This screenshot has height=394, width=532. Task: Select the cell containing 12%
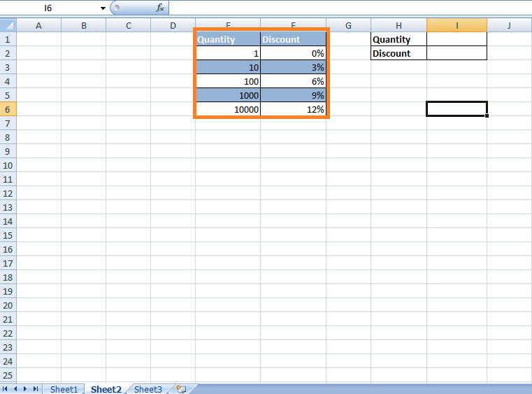(293, 109)
